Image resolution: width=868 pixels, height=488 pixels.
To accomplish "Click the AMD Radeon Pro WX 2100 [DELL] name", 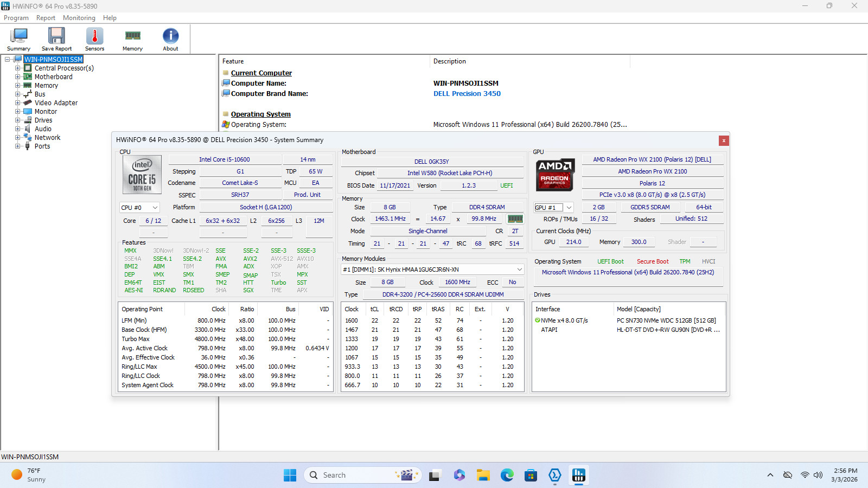I will 652,159.
